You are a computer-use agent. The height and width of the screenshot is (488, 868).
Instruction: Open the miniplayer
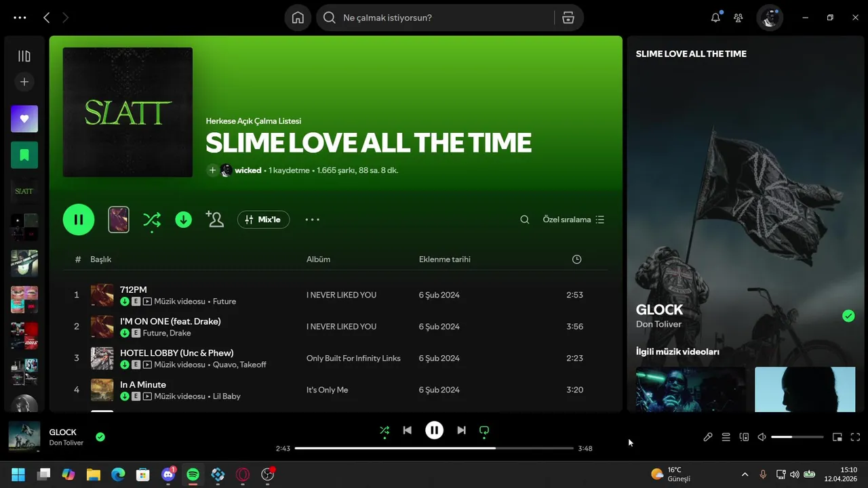coord(837,437)
